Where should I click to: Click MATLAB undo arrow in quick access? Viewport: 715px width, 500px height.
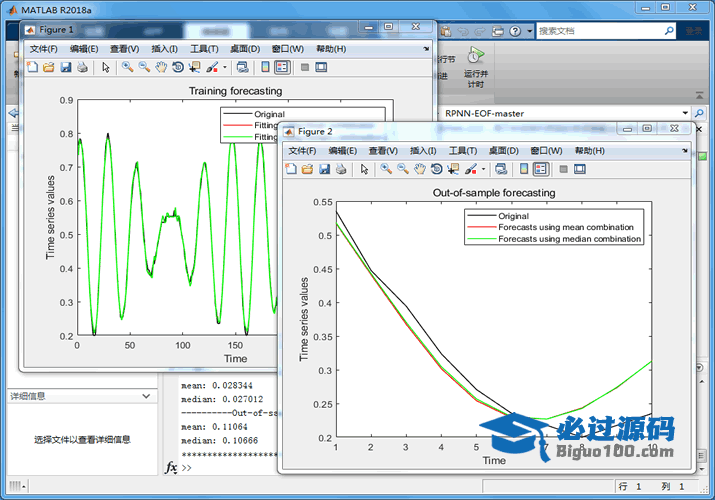point(463,31)
